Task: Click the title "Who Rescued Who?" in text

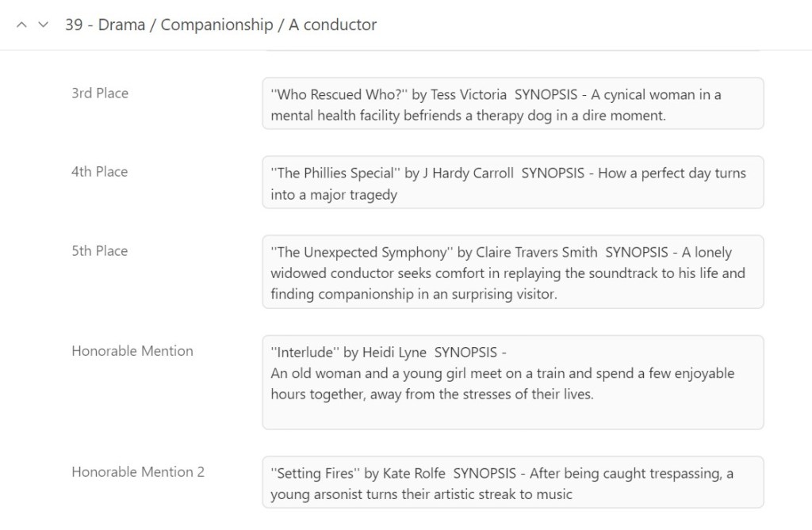Action: coord(339,94)
